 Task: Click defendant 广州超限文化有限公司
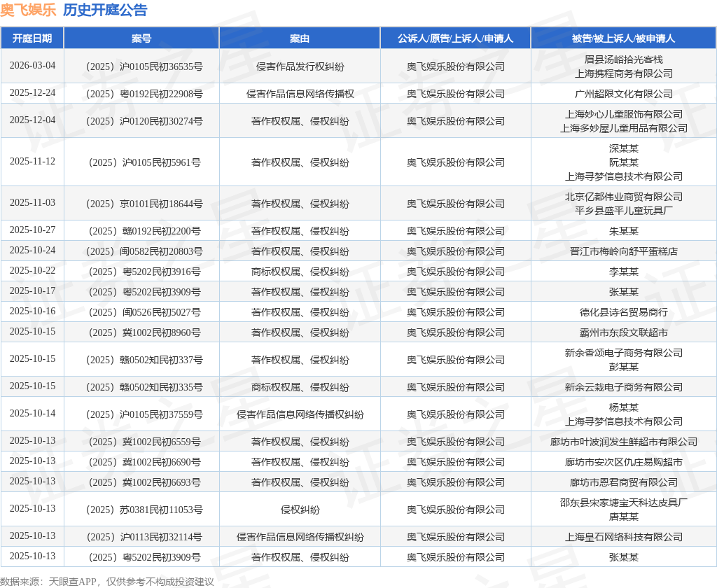pos(624,94)
